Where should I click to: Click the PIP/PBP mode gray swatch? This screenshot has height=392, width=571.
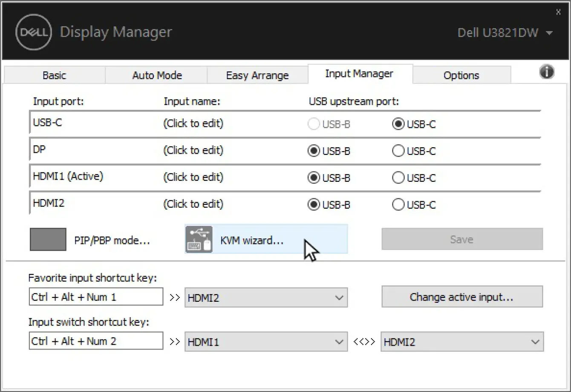pos(48,239)
